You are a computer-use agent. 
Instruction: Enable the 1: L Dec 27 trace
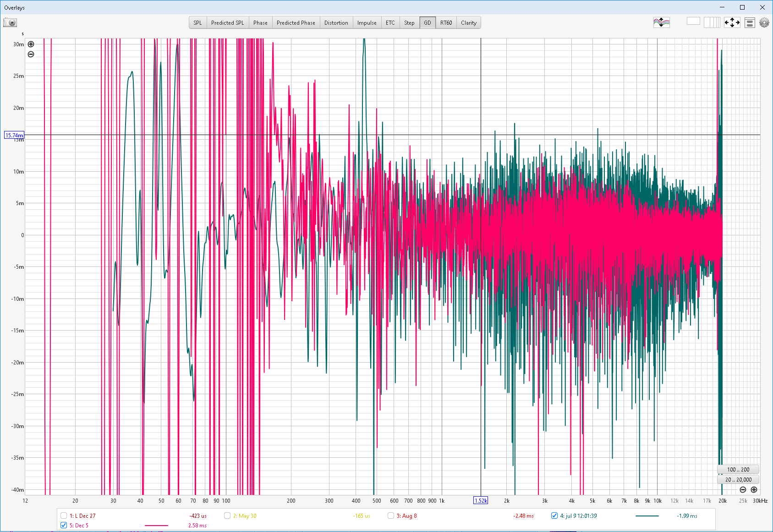point(64,516)
